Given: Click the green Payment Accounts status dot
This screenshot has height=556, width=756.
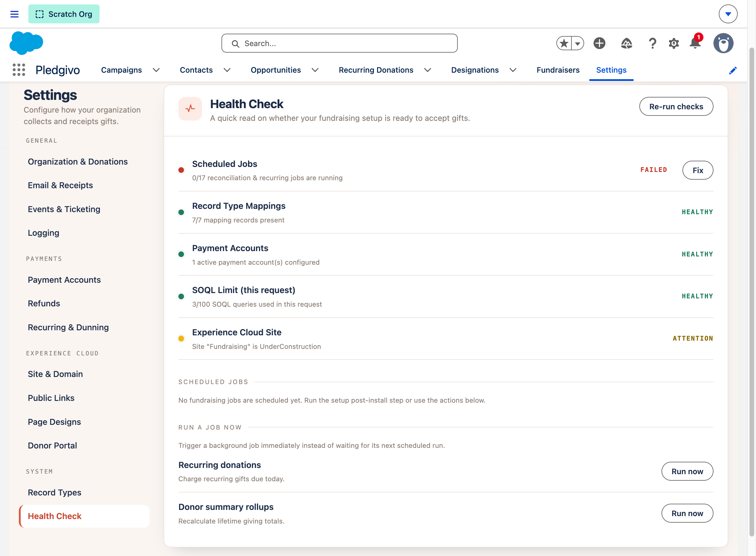Looking at the screenshot, I should pyautogui.click(x=181, y=254).
